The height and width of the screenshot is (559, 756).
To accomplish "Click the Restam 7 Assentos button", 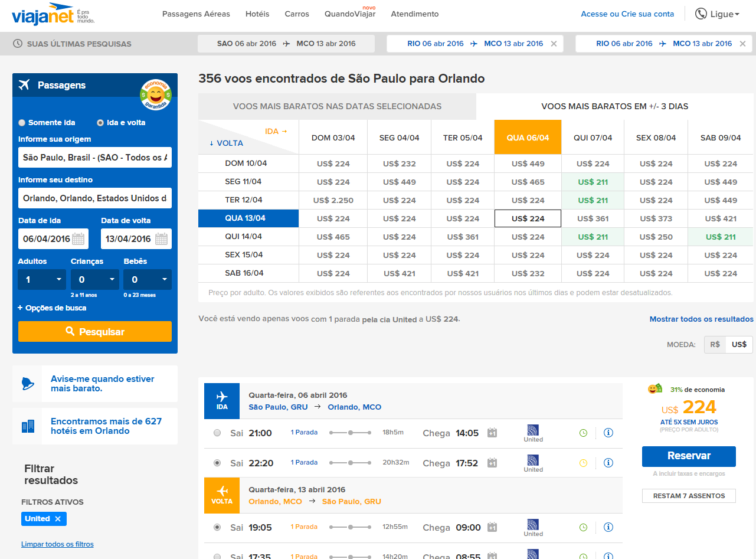I will 689,496.
